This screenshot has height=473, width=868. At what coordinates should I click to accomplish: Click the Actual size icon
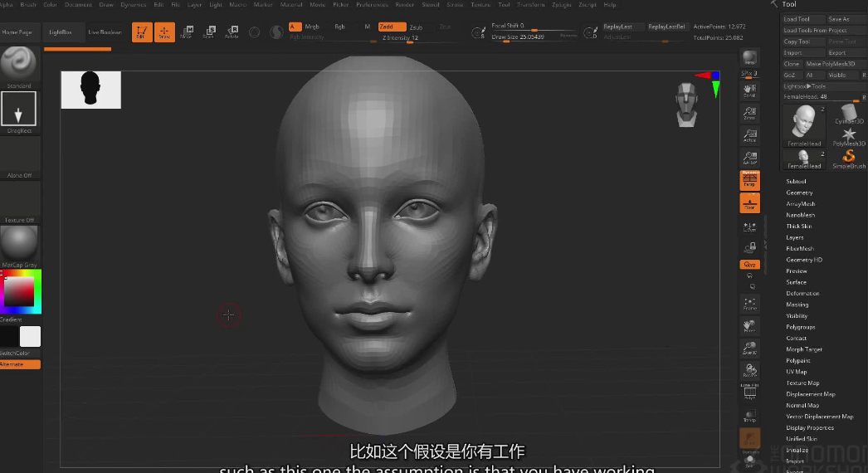(x=749, y=136)
